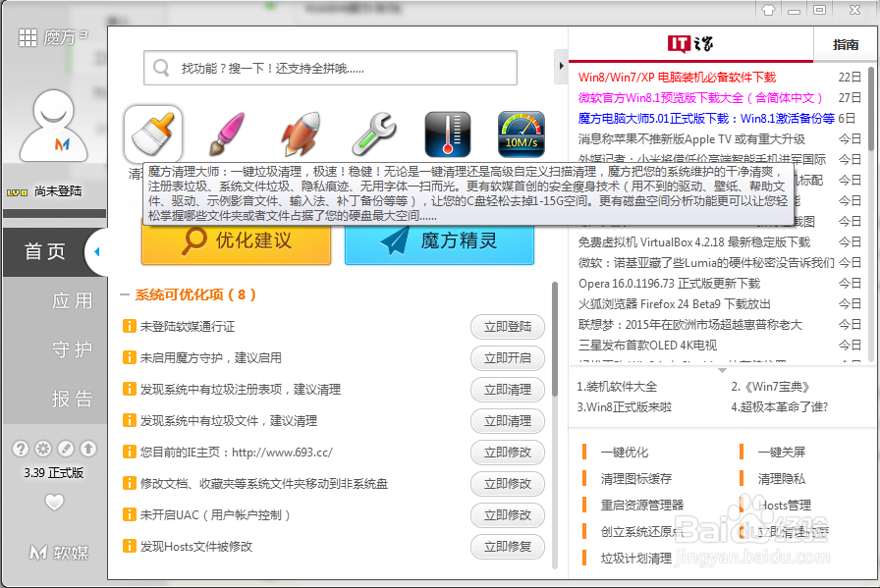Open the thermometer temperature monitor icon
The image size is (880, 588).
(447, 134)
